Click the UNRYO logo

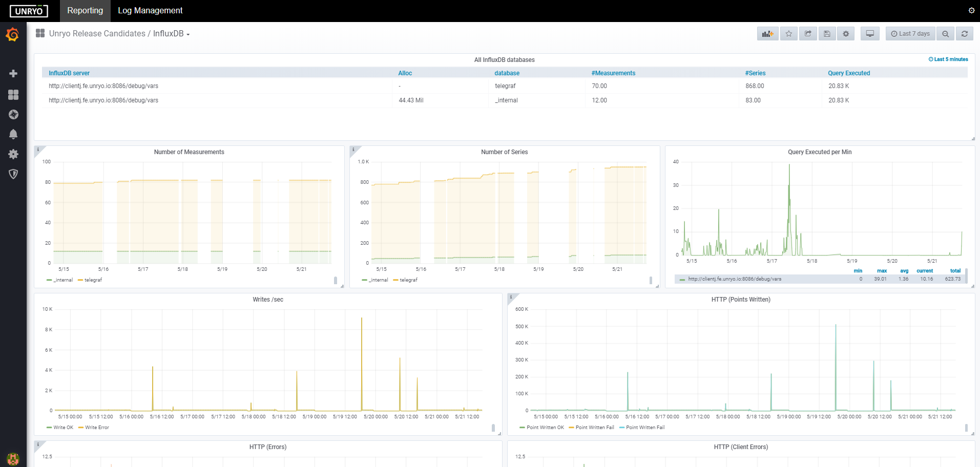coord(29,11)
